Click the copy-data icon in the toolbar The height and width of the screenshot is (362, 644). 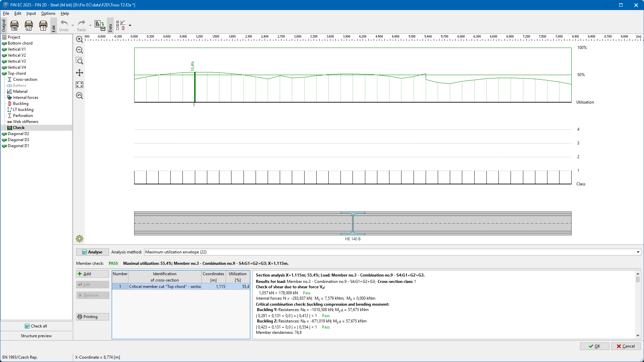pyautogui.click(x=100, y=25)
